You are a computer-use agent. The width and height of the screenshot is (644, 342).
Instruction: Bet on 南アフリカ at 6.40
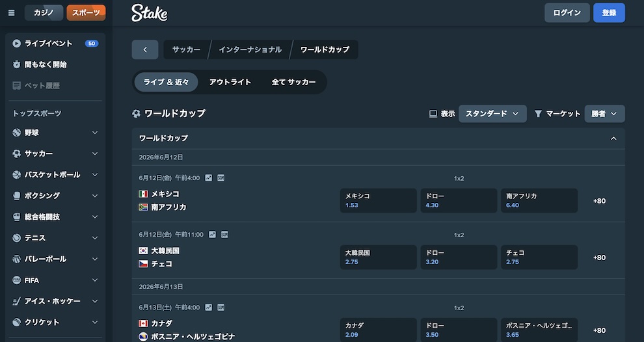(539, 201)
